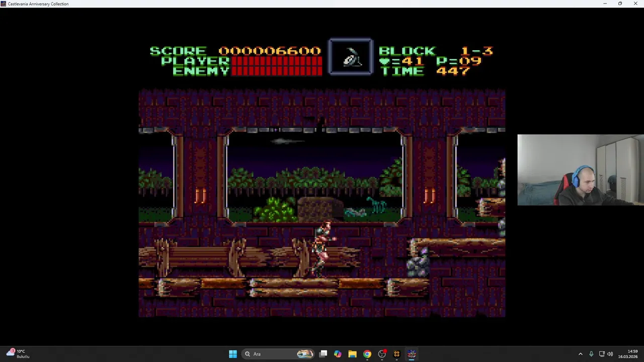Click the Simon Belmont player character
The width and height of the screenshot is (644, 362).
point(323,248)
